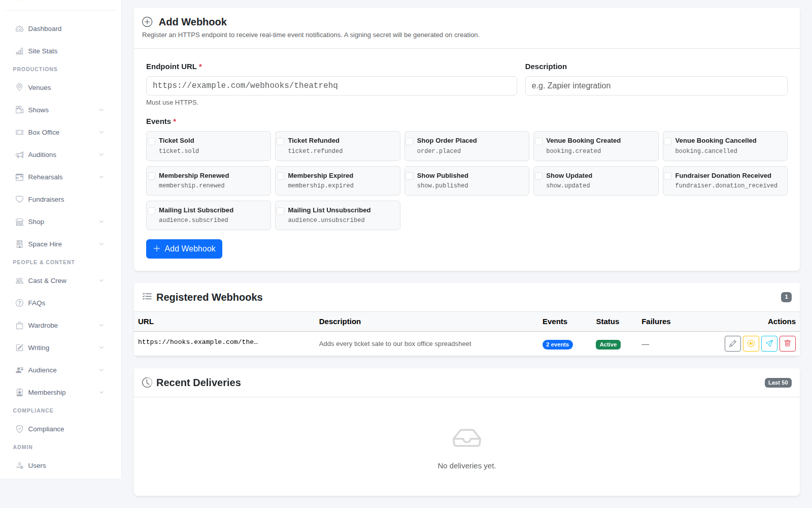Click the 2 events badge
The image size is (812, 508).
[x=558, y=344]
